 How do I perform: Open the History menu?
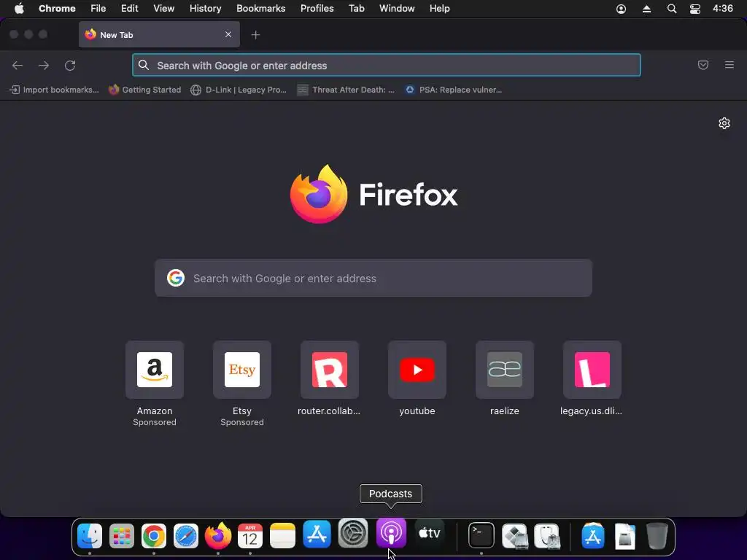click(x=205, y=9)
